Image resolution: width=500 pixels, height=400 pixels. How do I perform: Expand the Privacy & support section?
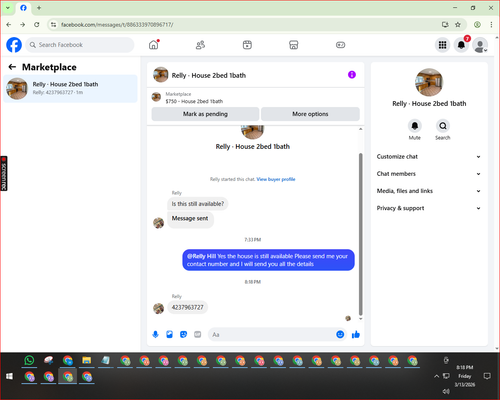pyautogui.click(x=429, y=208)
